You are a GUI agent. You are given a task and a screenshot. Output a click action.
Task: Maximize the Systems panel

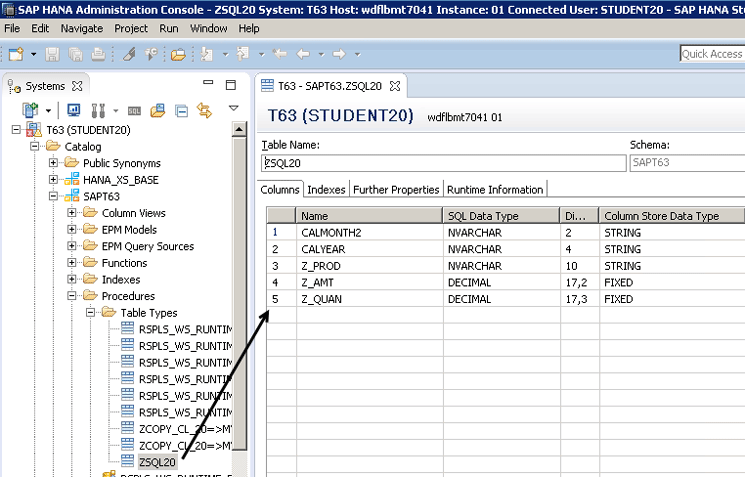[x=231, y=85]
